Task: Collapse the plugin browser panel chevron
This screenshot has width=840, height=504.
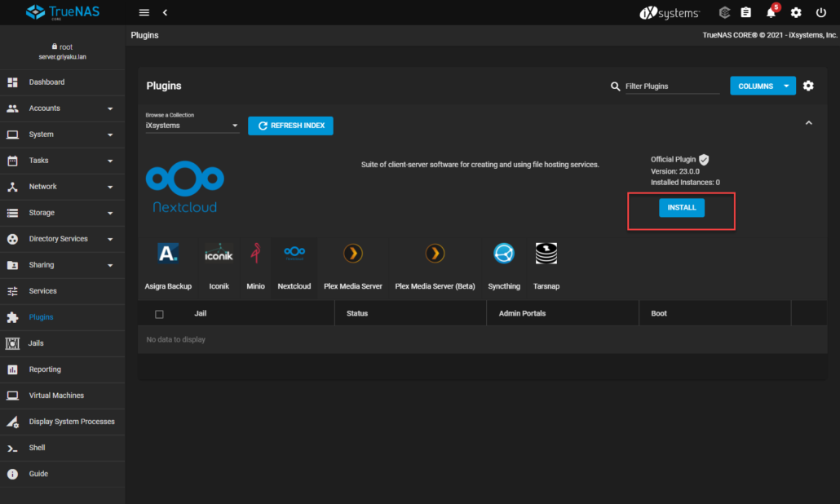Action: coord(809,123)
